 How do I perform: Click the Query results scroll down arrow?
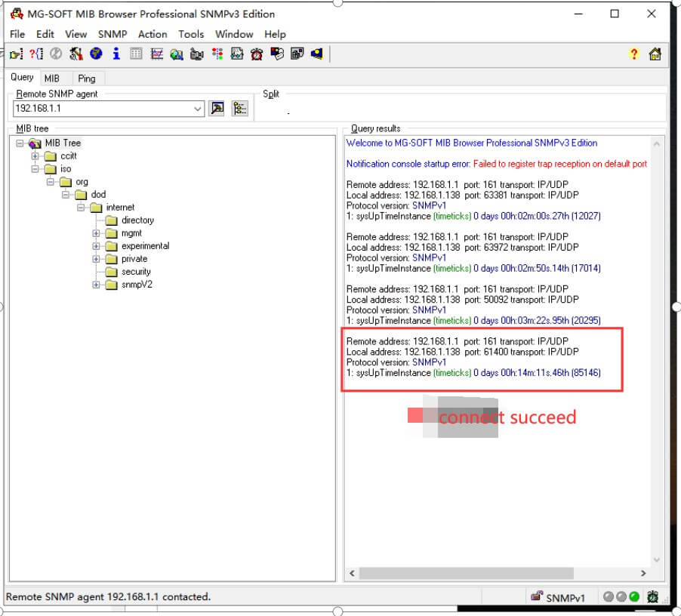657,560
